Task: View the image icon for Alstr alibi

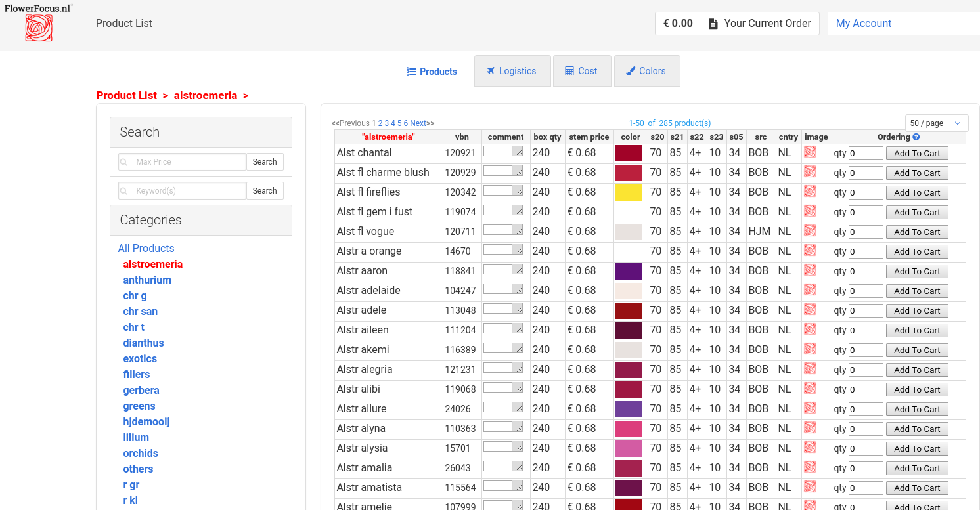Action: pyautogui.click(x=810, y=389)
